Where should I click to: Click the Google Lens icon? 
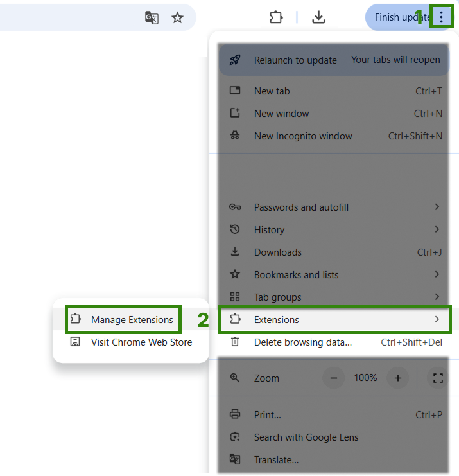(235, 437)
